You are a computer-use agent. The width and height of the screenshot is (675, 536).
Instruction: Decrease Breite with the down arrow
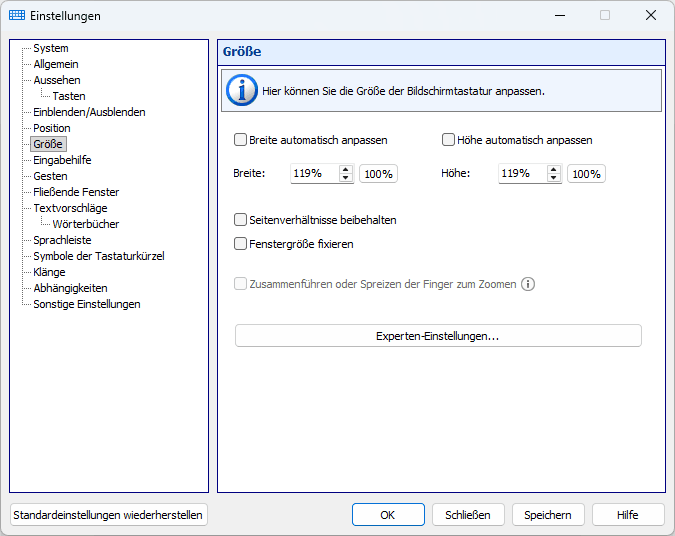(346, 178)
